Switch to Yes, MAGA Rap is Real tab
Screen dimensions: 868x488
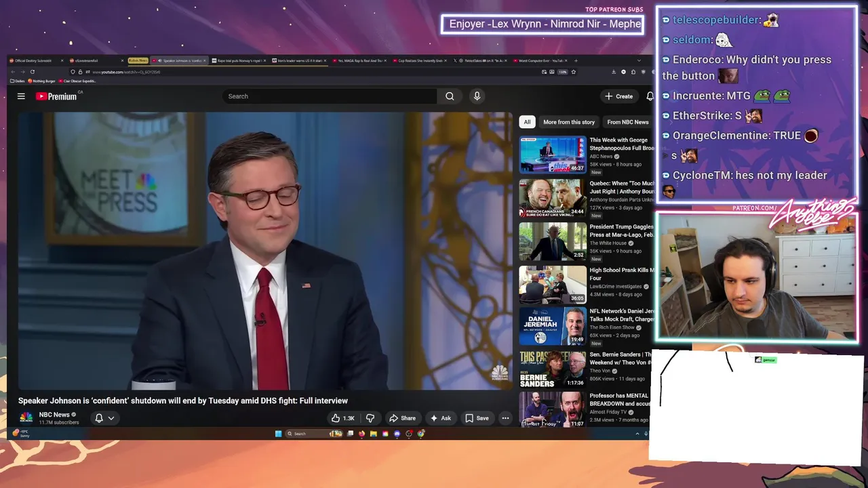click(x=361, y=60)
